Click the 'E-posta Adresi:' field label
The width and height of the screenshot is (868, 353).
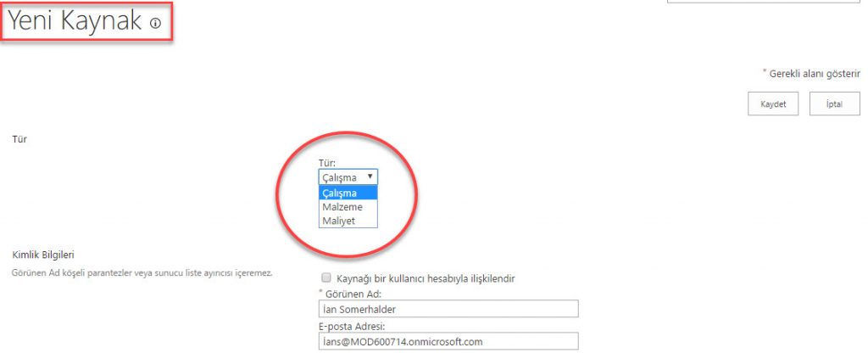pyautogui.click(x=357, y=325)
